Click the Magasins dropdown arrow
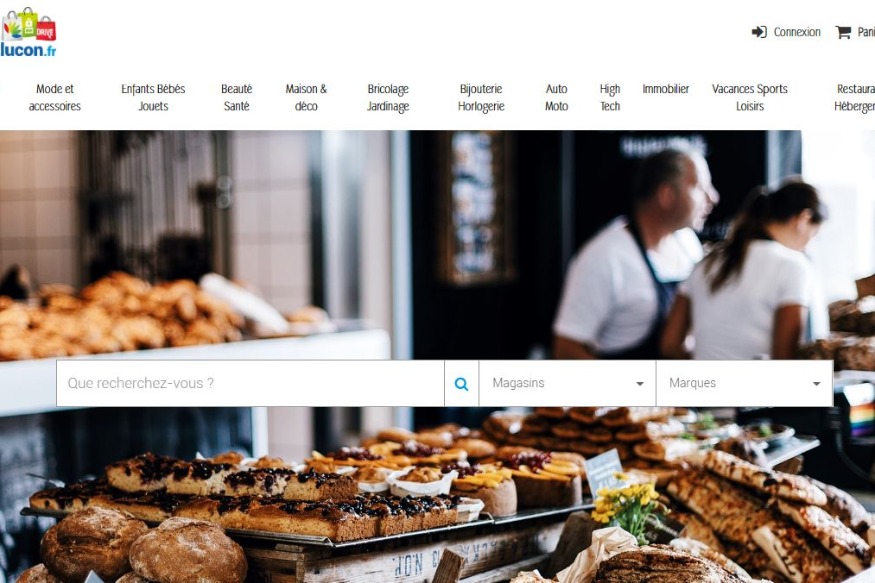The image size is (875, 583). click(x=640, y=384)
